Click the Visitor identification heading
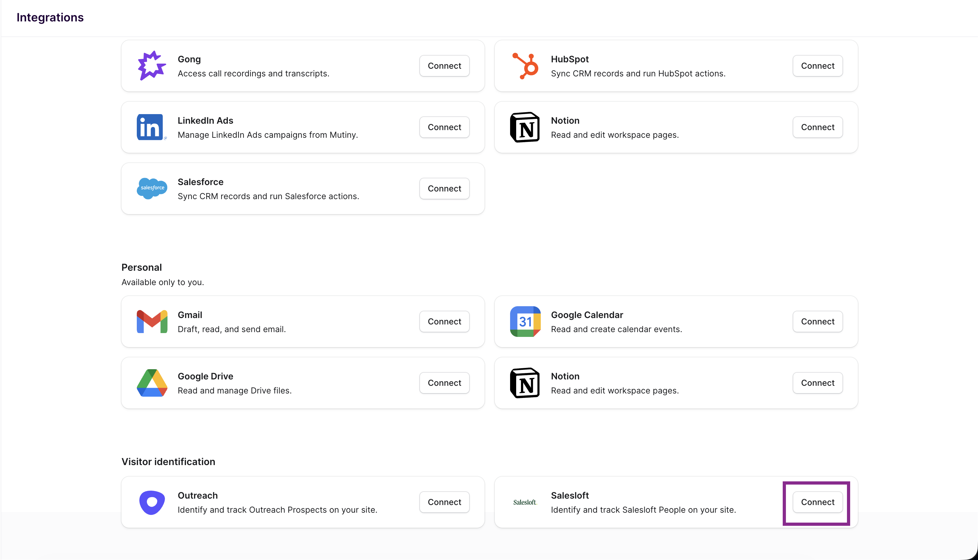 tap(168, 462)
